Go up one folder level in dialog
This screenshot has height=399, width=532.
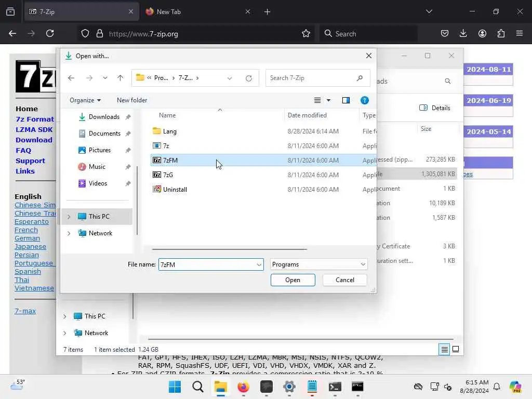coord(120,78)
